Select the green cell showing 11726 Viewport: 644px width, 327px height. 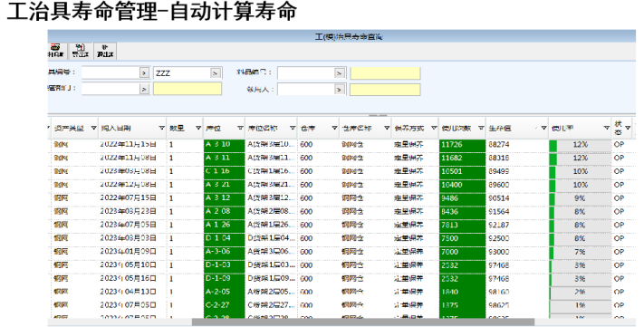point(463,145)
